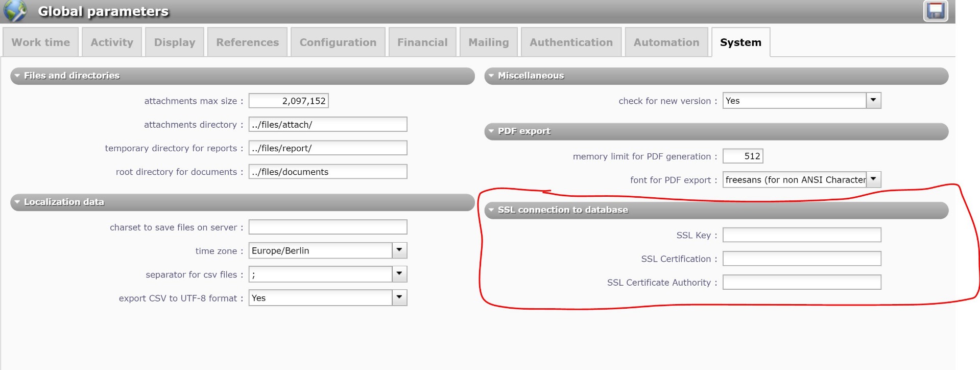Image resolution: width=980 pixels, height=370 pixels.
Task: Focus the SSL Certification input field
Action: click(x=802, y=259)
